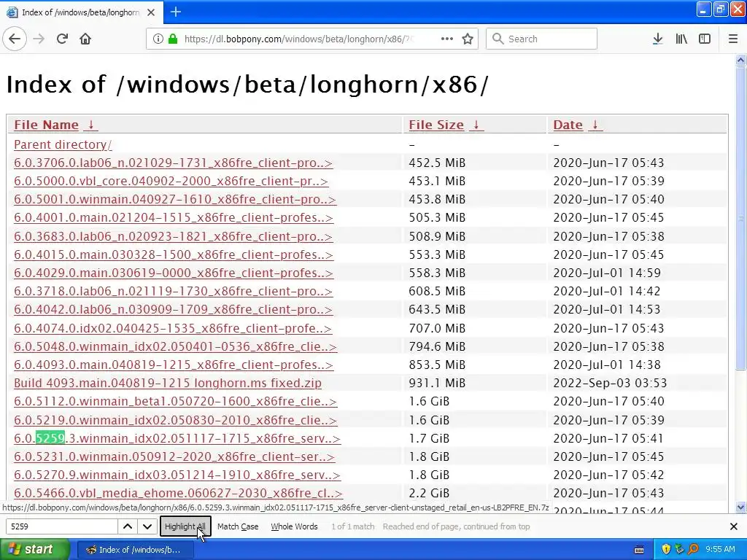Click the find bar text field
The width and height of the screenshot is (747, 560).
pyautogui.click(x=62, y=526)
